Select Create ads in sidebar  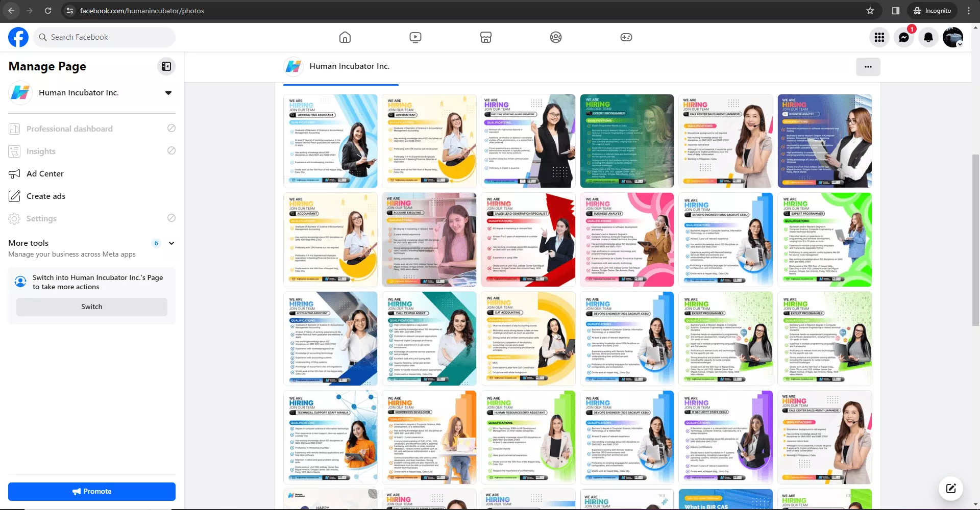point(46,196)
